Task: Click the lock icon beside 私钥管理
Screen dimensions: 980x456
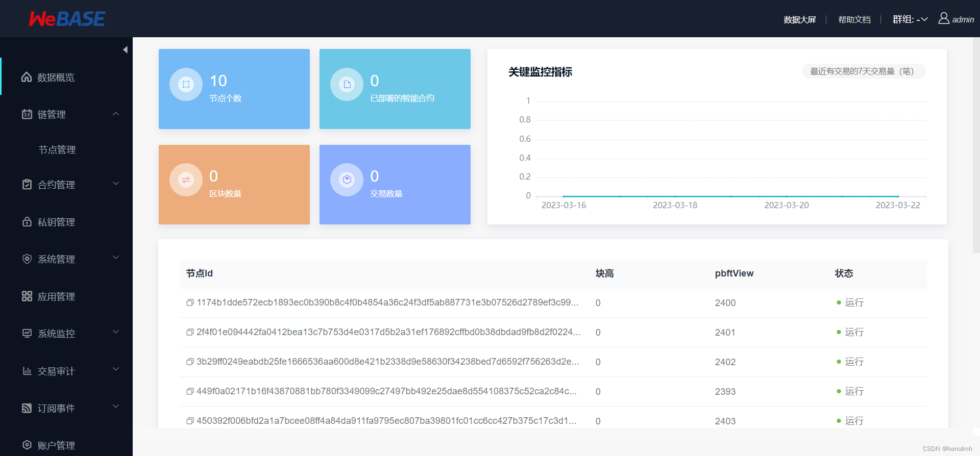Action: [27, 222]
